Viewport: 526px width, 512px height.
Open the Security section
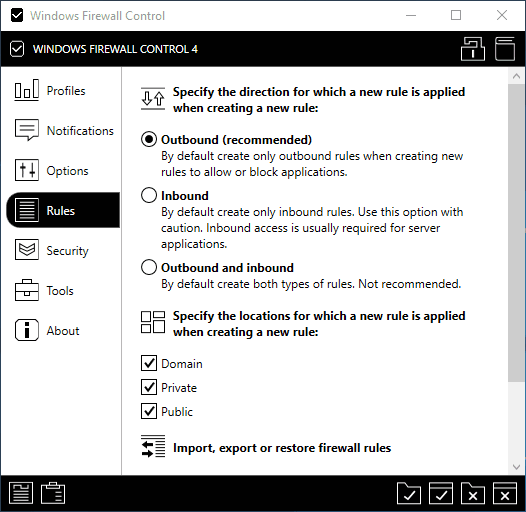[63, 250]
